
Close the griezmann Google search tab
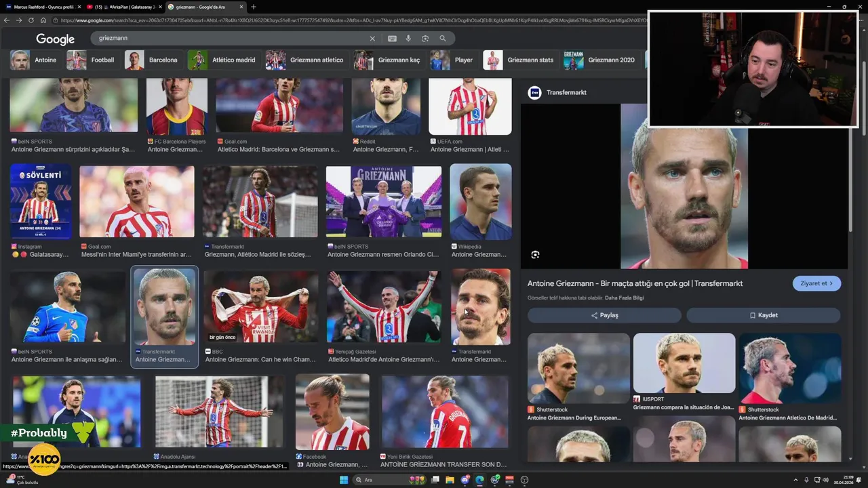241,7
